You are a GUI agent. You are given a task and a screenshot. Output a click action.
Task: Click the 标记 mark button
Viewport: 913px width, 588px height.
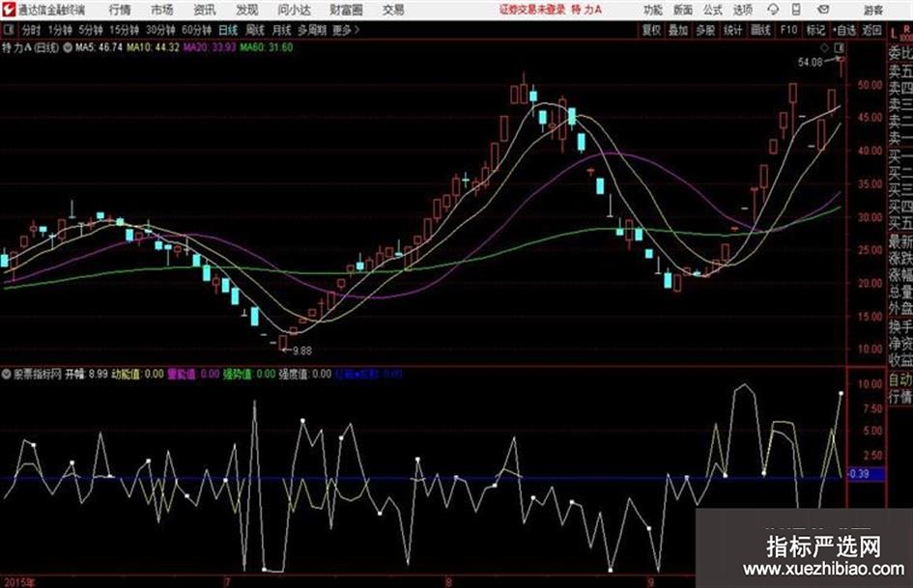click(x=815, y=30)
